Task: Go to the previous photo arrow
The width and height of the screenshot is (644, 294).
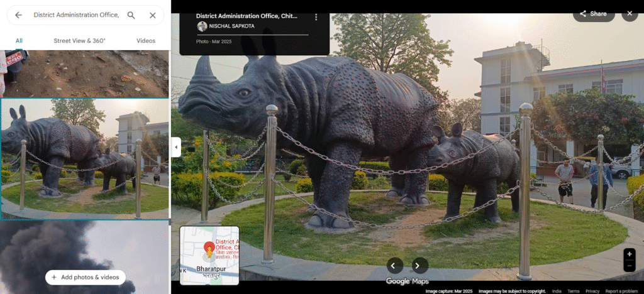Action: (x=395, y=265)
